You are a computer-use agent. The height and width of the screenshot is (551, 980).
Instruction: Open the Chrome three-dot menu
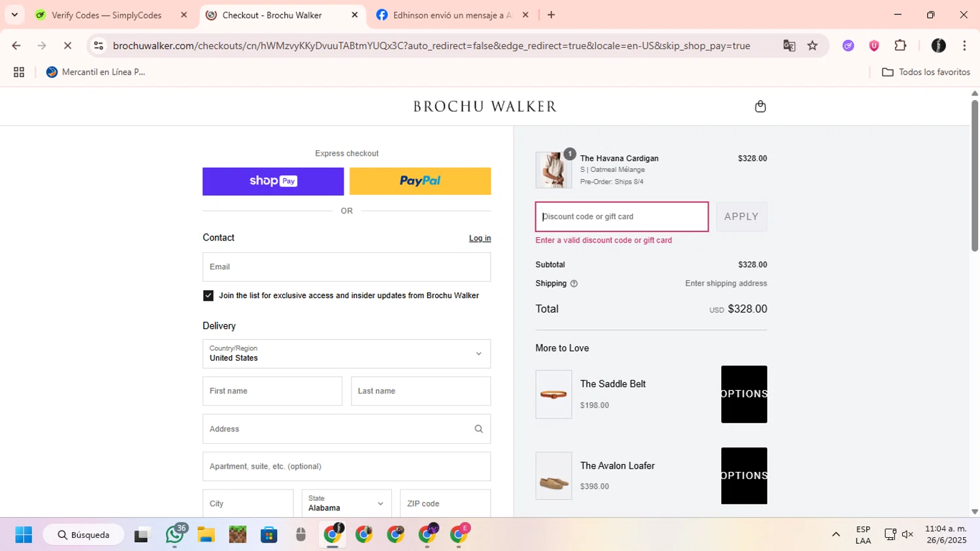[964, 45]
